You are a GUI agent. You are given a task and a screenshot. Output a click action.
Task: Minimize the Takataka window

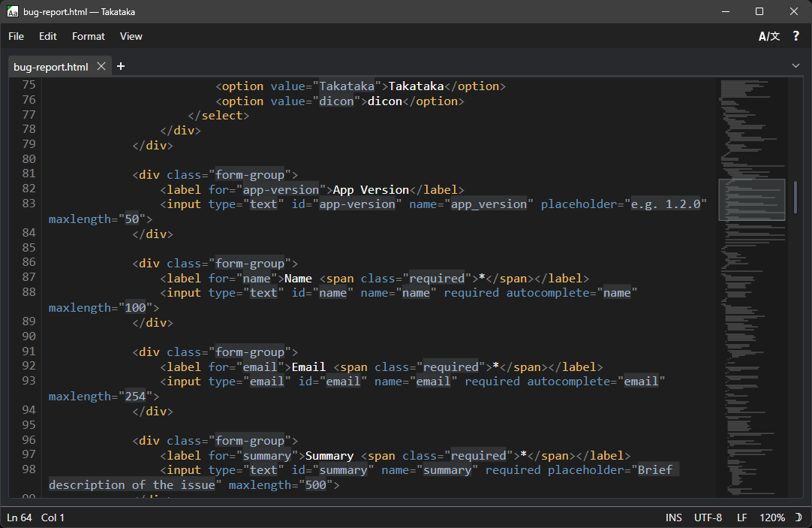point(726,11)
